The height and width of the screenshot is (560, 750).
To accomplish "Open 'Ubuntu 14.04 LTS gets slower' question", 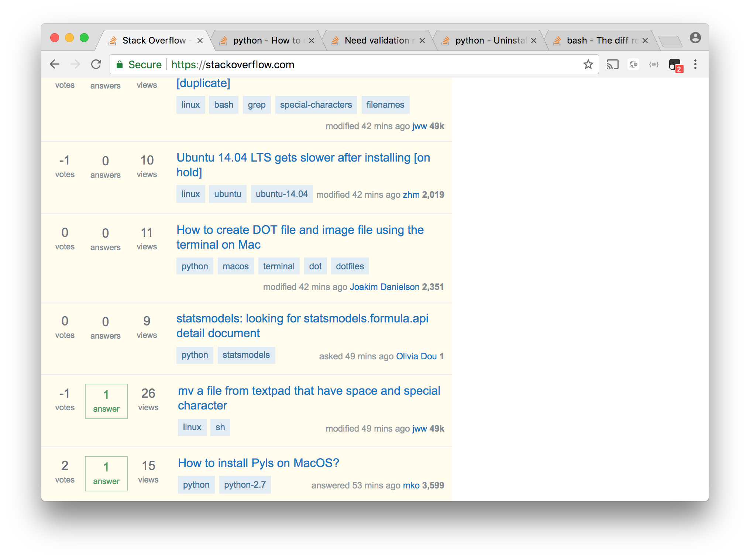I will (303, 165).
